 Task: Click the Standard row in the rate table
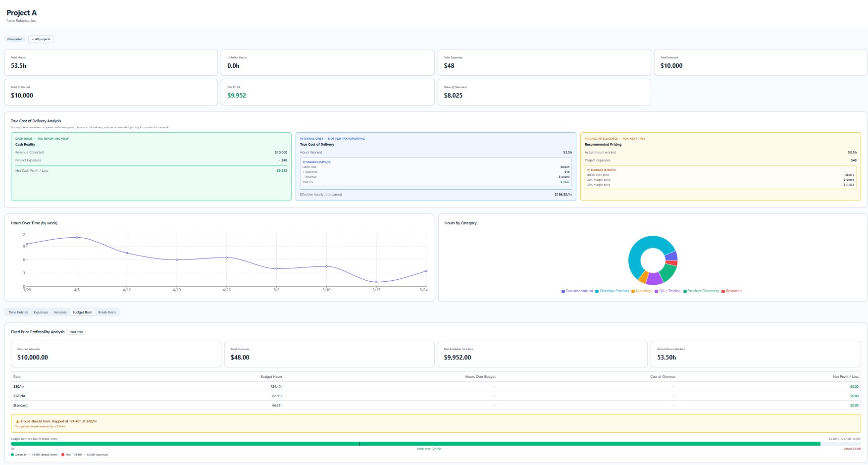click(x=436, y=406)
